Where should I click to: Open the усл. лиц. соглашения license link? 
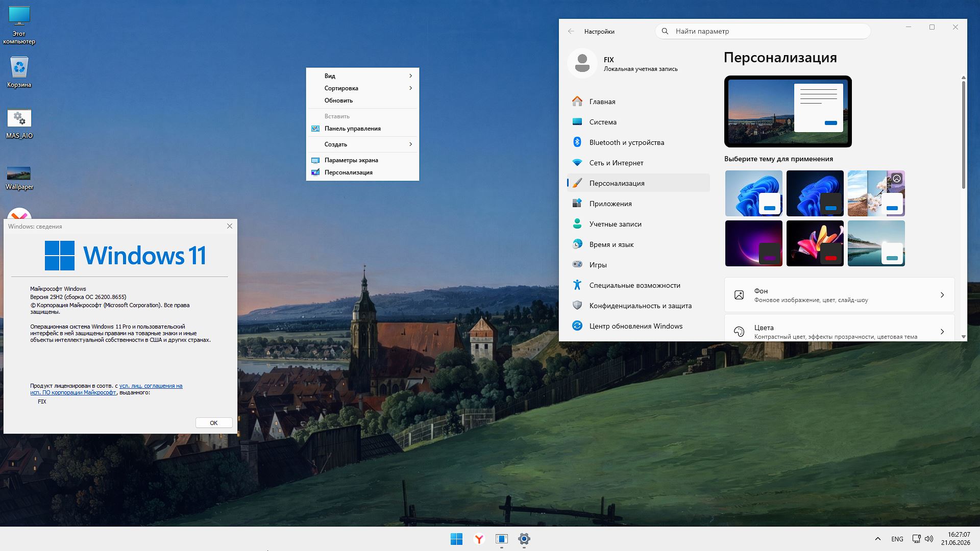(x=151, y=386)
